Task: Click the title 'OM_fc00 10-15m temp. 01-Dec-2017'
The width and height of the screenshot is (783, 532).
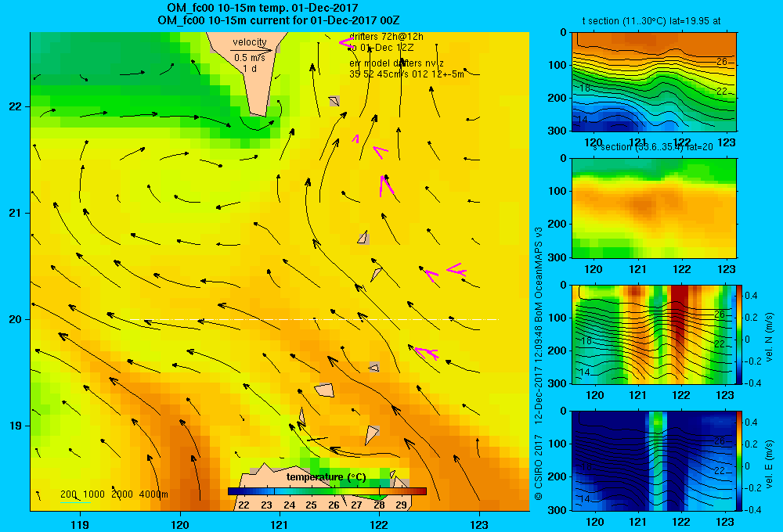Action: pos(262,8)
